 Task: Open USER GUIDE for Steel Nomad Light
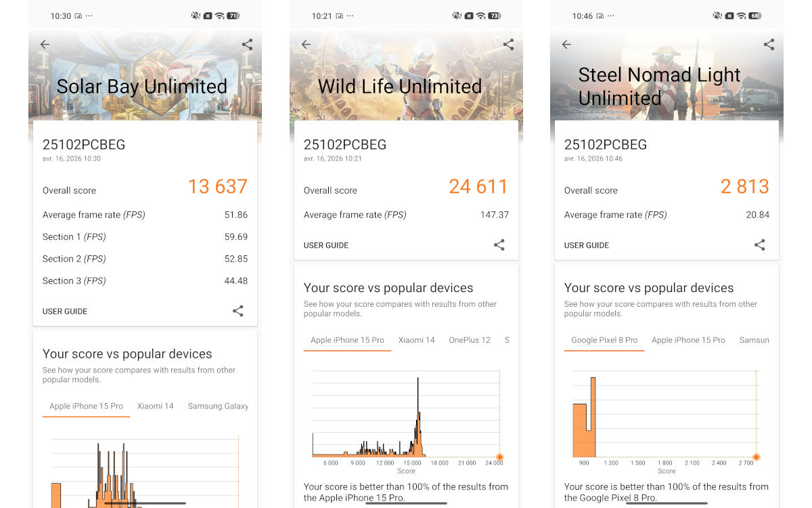tap(587, 245)
